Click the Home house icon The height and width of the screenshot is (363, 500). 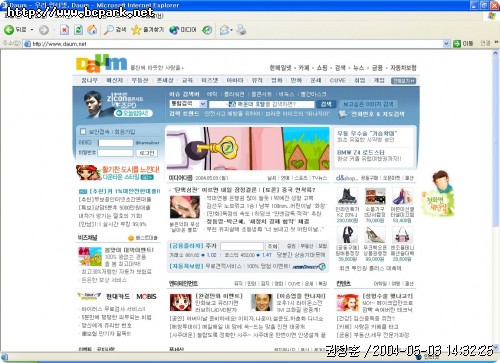click(92, 30)
